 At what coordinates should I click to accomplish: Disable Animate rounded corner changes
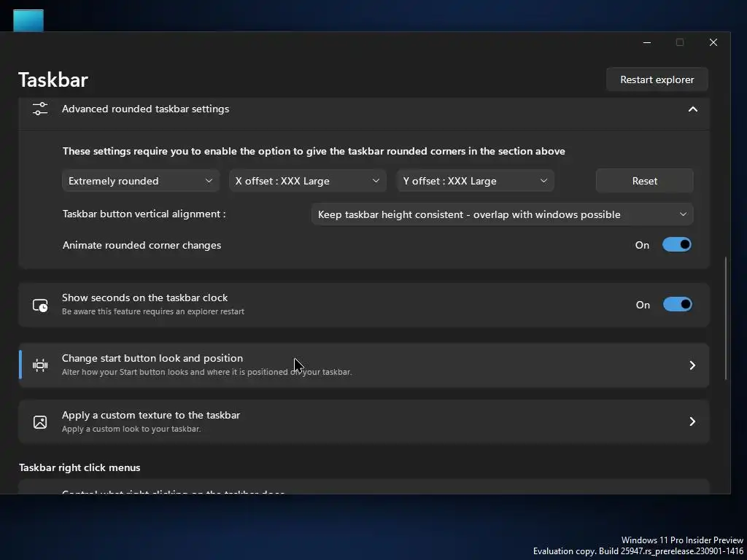coord(676,245)
